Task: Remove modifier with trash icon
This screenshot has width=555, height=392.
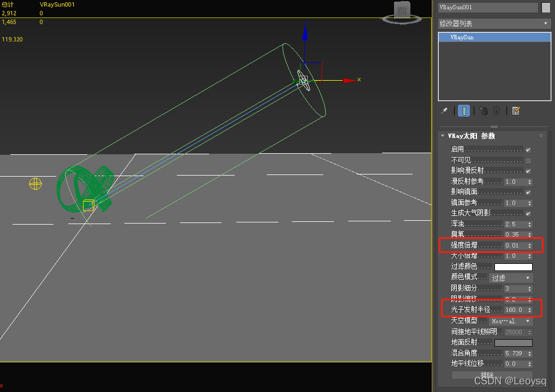Action: coord(497,111)
